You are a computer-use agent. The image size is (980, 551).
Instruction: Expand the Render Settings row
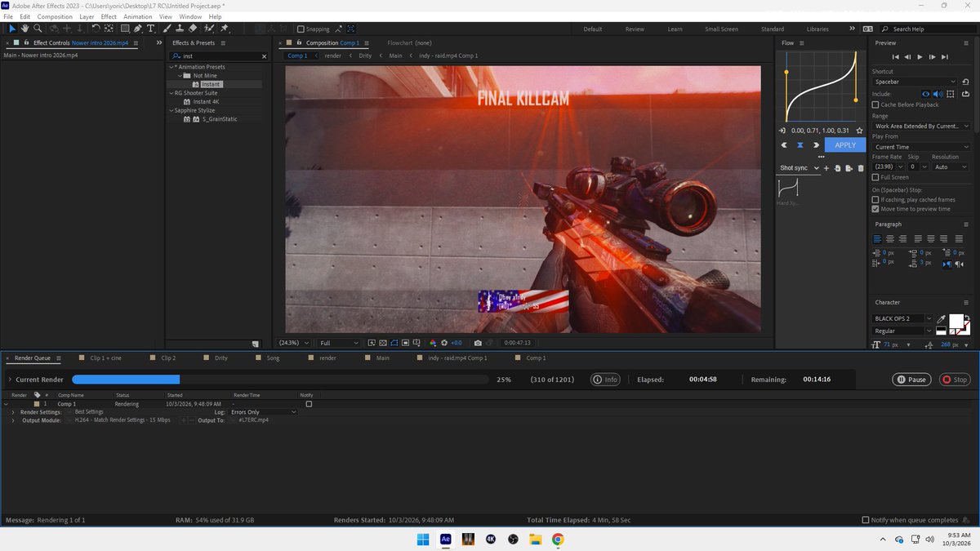pyautogui.click(x=13, y=412)
